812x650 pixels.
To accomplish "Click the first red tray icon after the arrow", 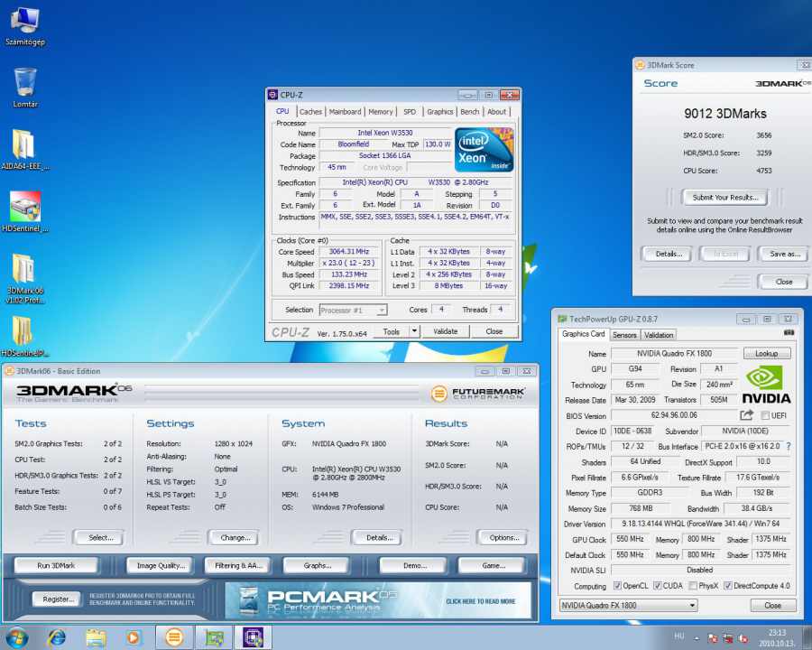I will [713, 638].
